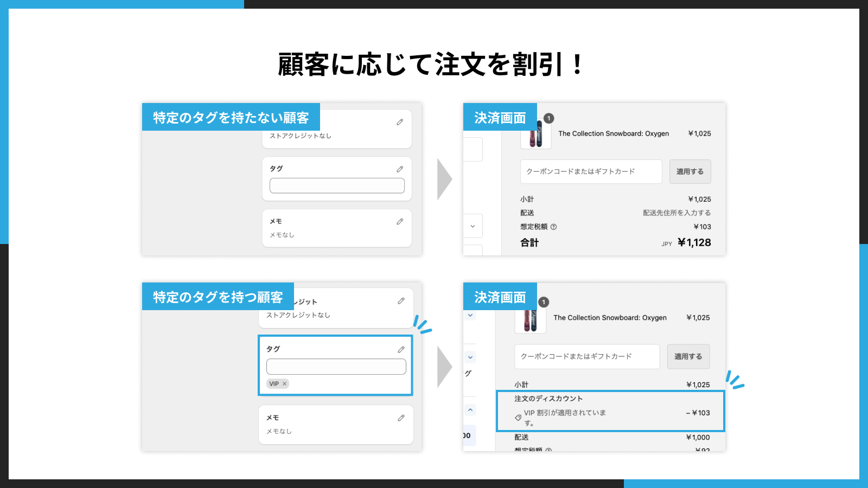Click the クーポンコードまたはギフトカード input field
Viewport: 868px width, 488px height.
590,171
